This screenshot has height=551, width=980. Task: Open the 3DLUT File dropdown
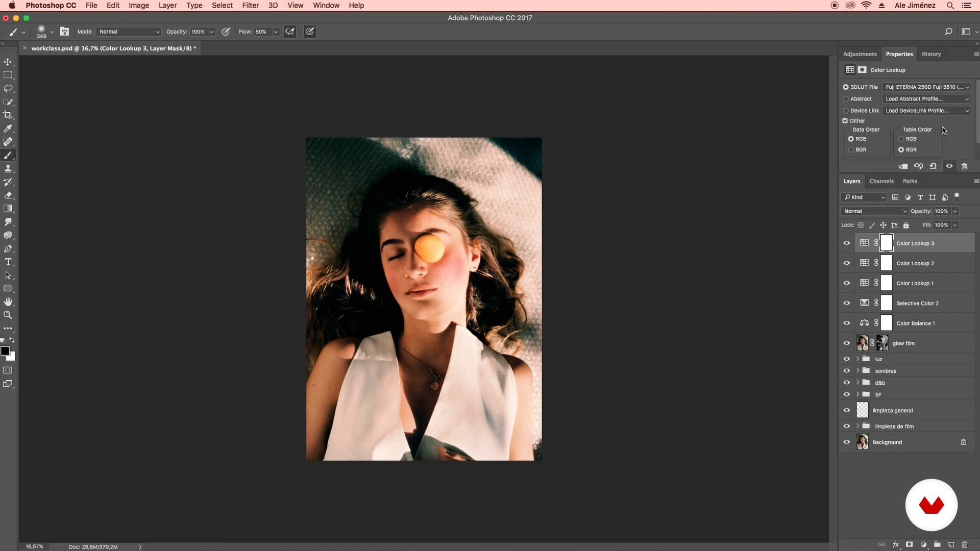[926, 87]
